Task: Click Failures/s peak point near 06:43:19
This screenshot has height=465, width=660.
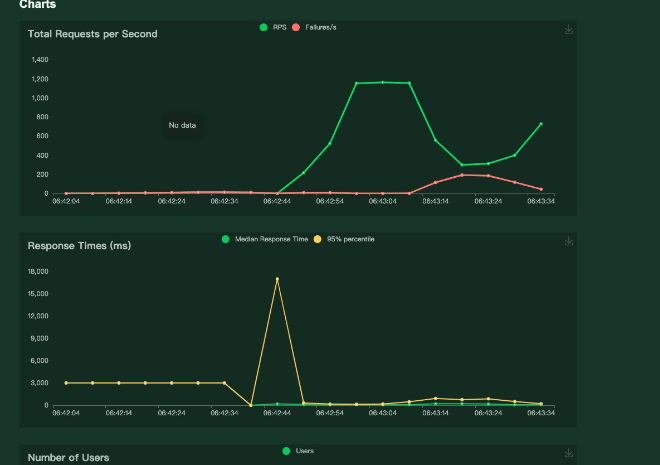Action: point(462,175)
